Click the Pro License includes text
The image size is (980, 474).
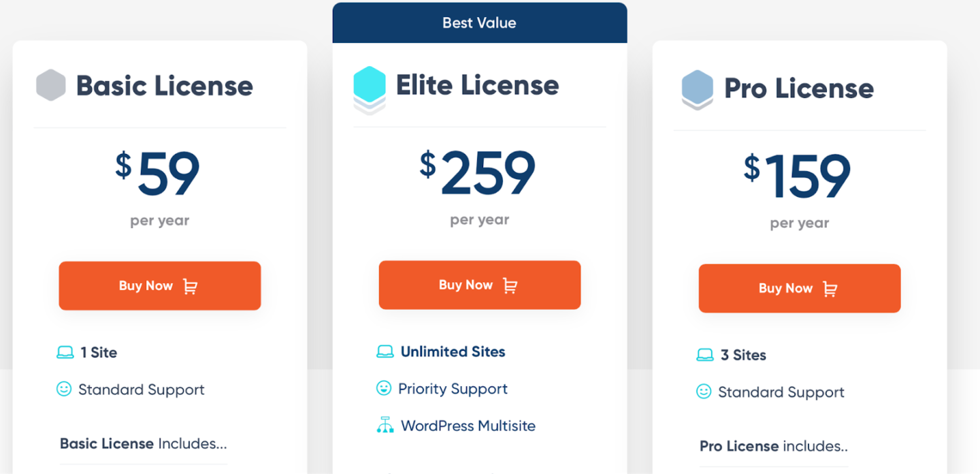click(x=773, y=446)
